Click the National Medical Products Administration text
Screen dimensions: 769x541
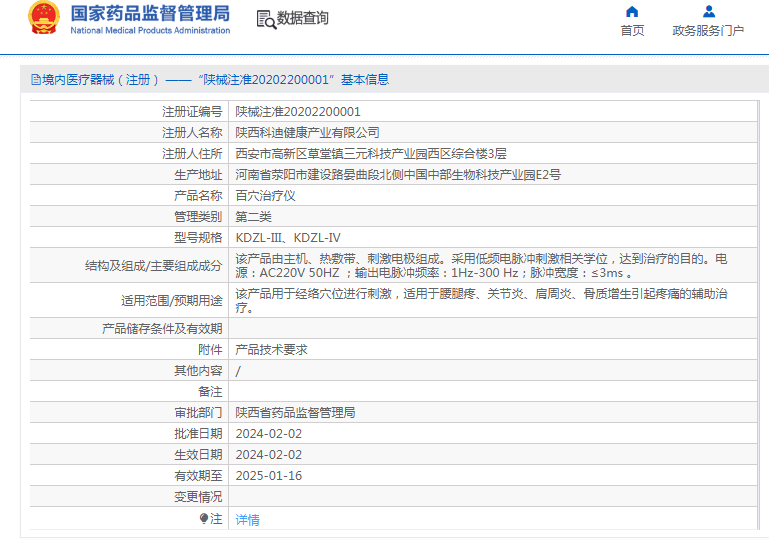pos(150,30)
